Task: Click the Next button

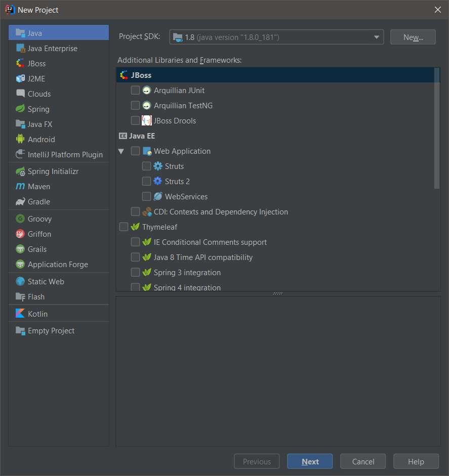Action: (310, 461)
